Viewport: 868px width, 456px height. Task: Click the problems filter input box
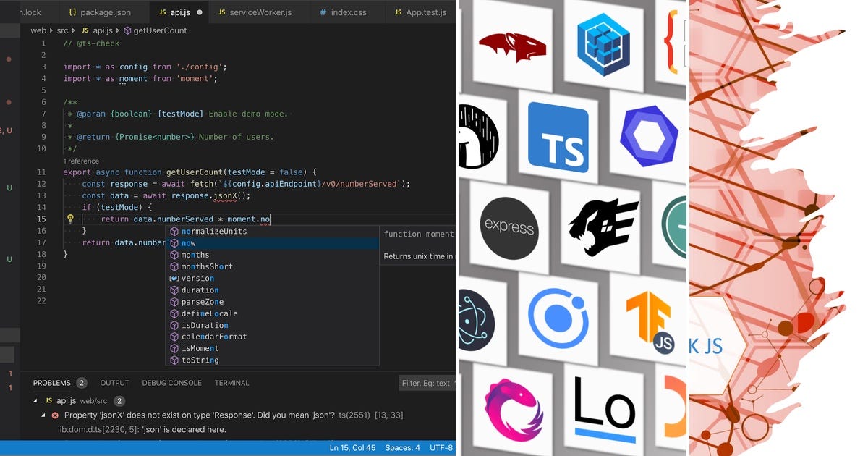[427, 382]
